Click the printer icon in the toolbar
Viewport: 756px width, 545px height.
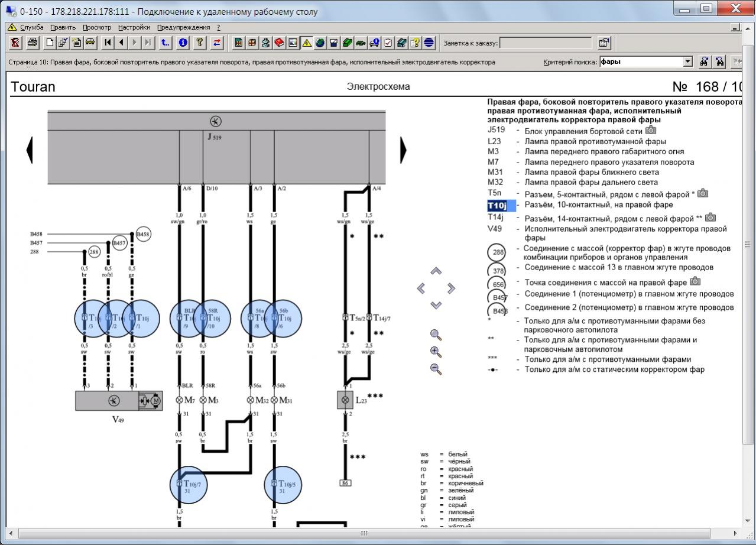click(x=33, y=43)
